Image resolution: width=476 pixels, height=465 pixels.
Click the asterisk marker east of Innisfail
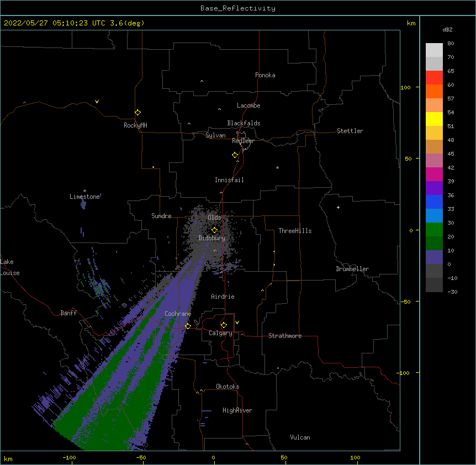[x=277, y=167]
